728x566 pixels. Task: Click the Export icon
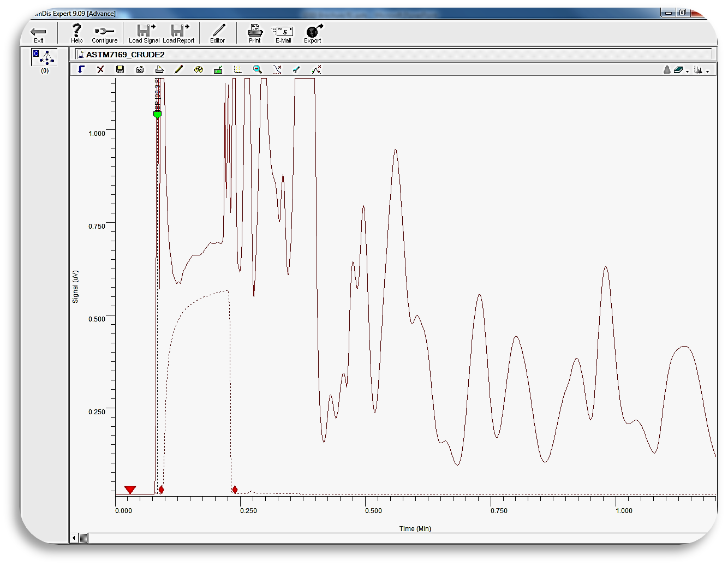[x=313, y=33]
